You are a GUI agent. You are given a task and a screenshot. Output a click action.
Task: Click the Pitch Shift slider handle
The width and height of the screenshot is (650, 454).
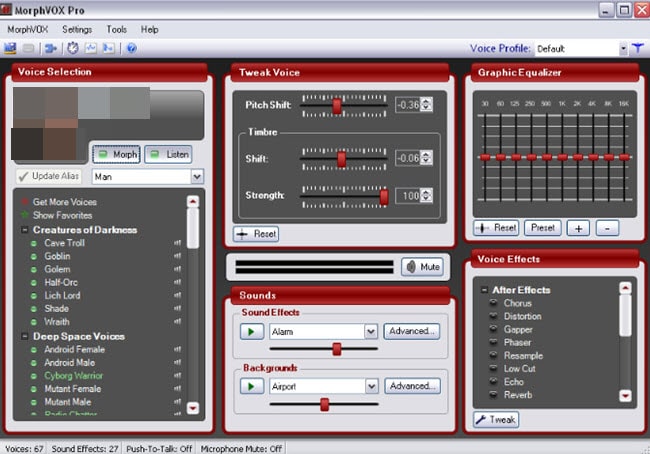pos(337,106)
